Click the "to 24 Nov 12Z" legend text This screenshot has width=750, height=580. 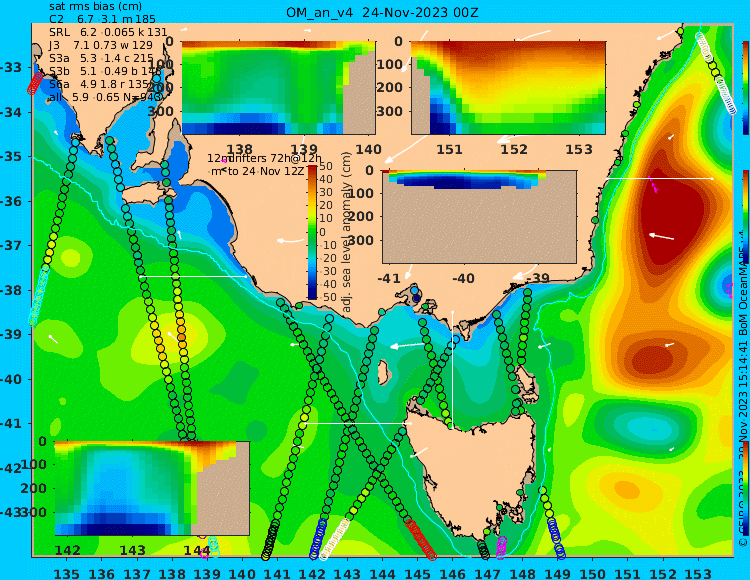click(265, 171)
